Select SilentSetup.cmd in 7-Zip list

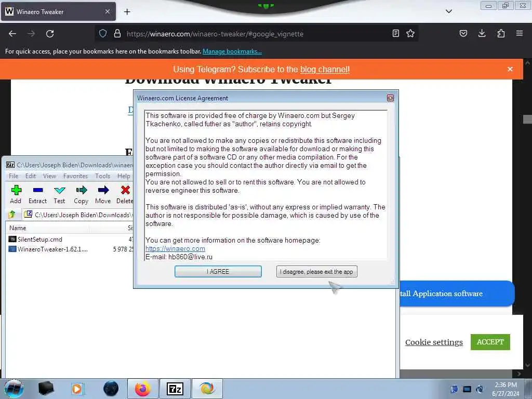pos(39,239)
